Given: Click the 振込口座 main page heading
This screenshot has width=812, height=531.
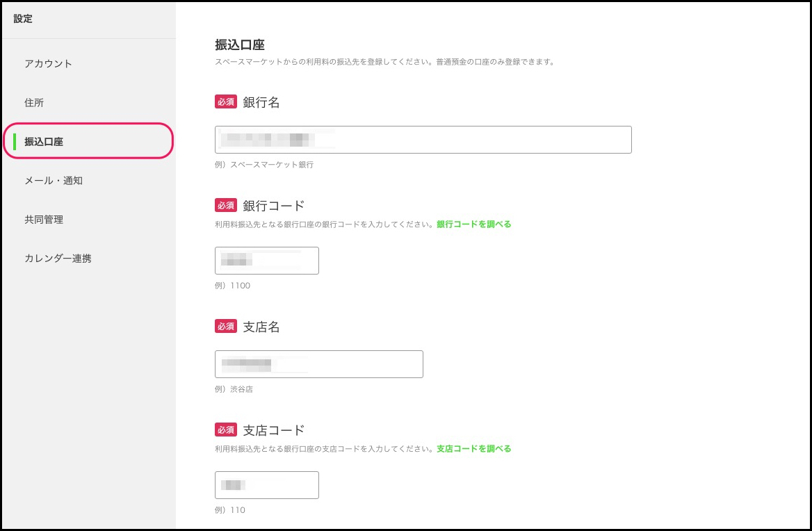Looking at the screenshot, I should (x=240, y=45).
